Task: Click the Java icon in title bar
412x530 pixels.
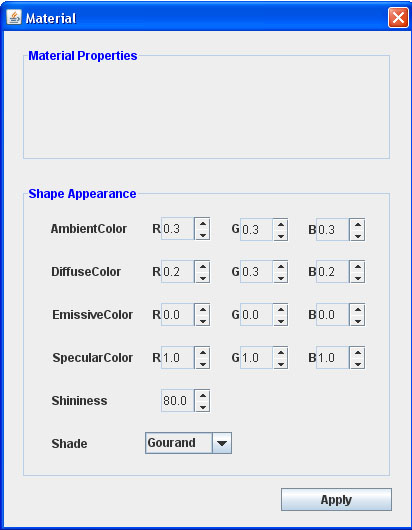Action: coord(14,17)
